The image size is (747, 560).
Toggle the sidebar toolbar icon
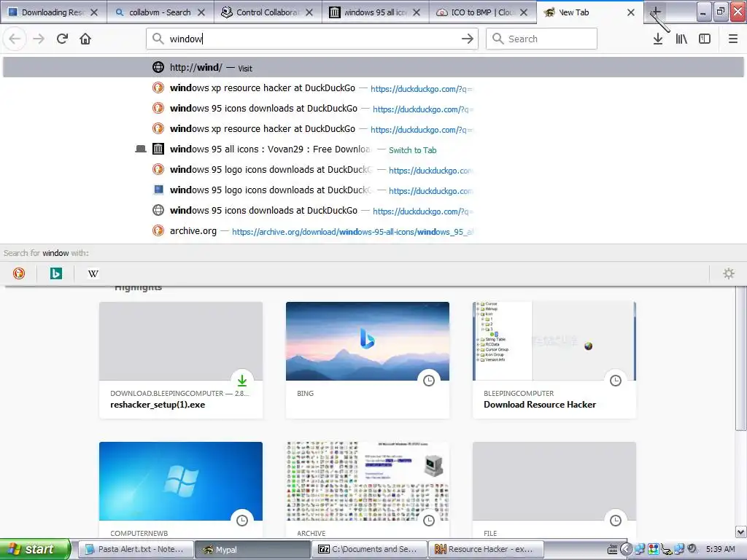pyautogui.click(x=705, y=39)
